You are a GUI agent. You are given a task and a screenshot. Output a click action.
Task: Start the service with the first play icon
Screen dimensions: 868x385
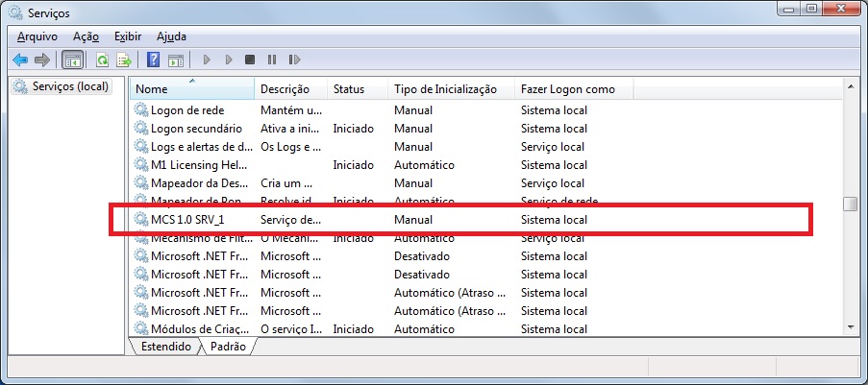tap(207, 60)
